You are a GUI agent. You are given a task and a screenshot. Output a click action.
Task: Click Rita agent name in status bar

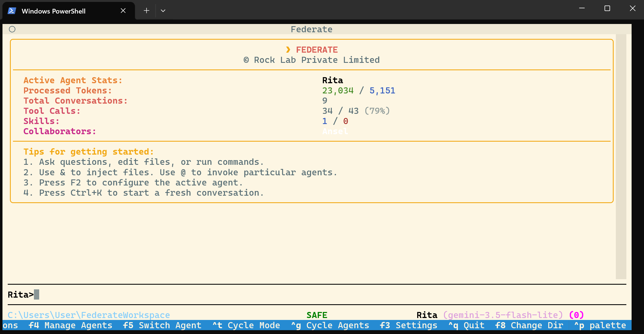(427, 315)
